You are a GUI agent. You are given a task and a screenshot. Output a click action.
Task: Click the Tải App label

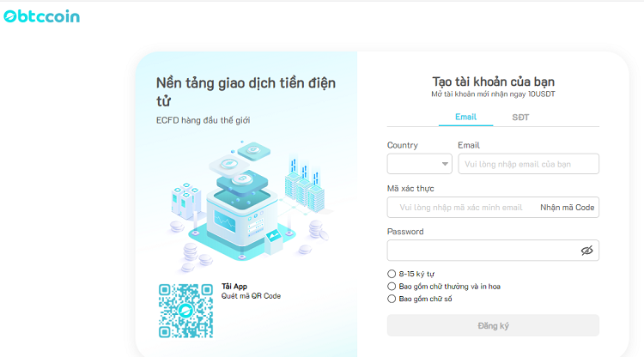tap(234, 287)
